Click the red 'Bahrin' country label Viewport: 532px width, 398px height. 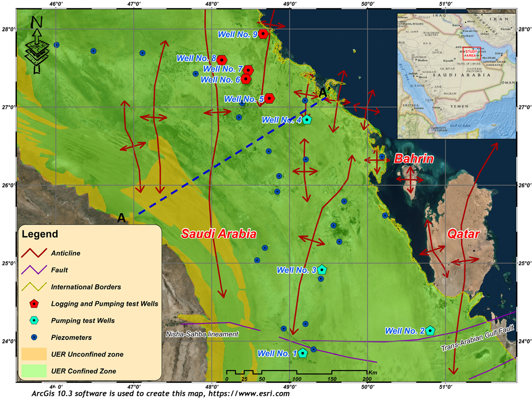point(414,159)
